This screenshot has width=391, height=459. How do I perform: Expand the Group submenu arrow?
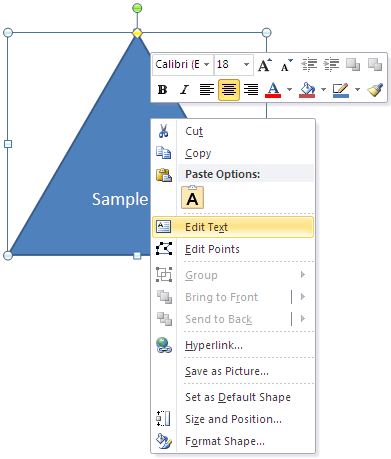pos(303,275)
